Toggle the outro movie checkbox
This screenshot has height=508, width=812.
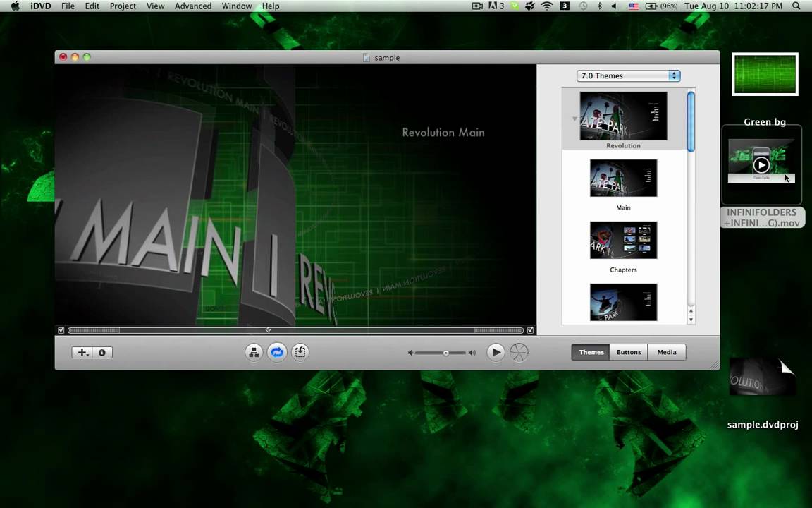click(x=530, y=330)
